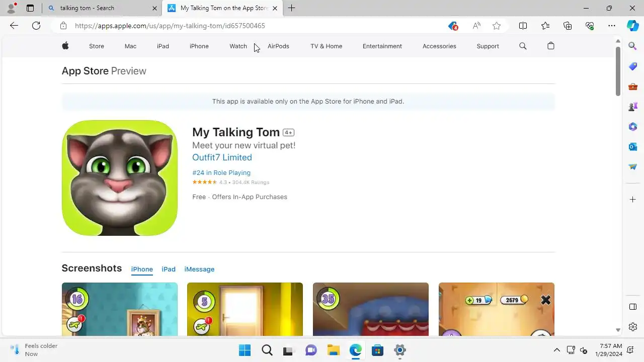This screenshot has height=362, width=644.
Task: Click My Talking Tom app icon image
Action: point(120,178)
